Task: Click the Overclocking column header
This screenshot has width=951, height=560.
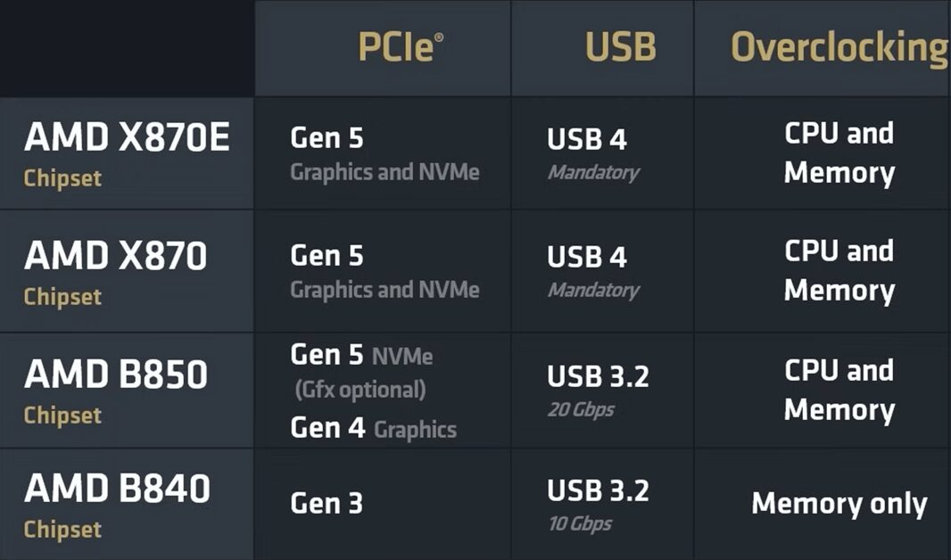Action: (839, 47)
